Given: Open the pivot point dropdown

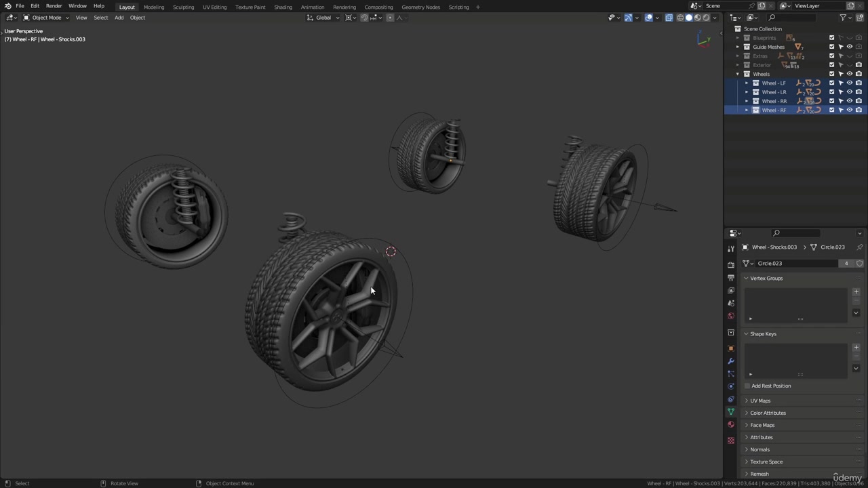Looking at the screenshot, I should (351, 18).
